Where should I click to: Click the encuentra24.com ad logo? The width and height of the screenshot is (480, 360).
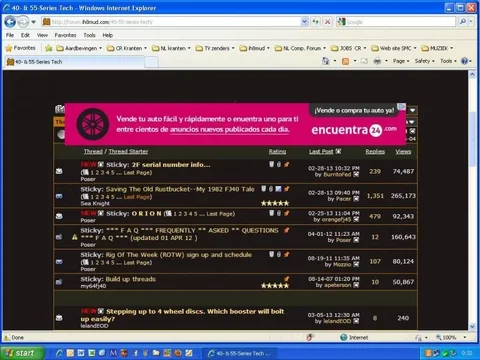pos(354,130)
